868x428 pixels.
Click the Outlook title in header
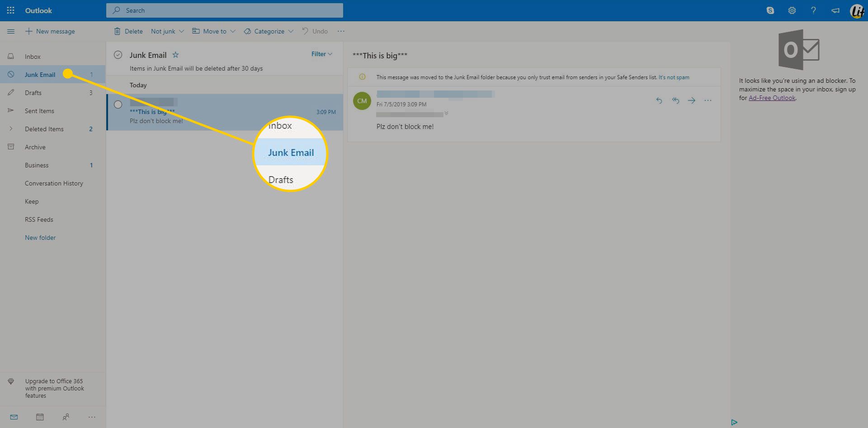[x=38, y=10]
